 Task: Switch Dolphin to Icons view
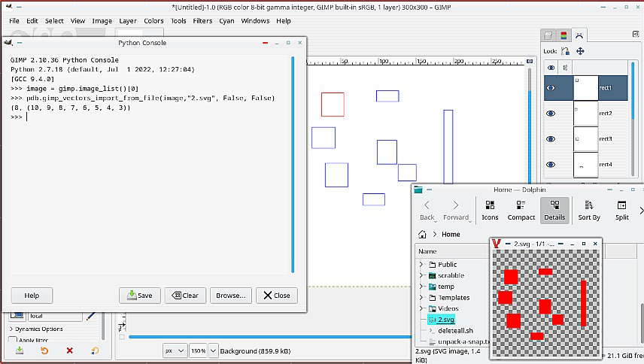click(490, 211)
